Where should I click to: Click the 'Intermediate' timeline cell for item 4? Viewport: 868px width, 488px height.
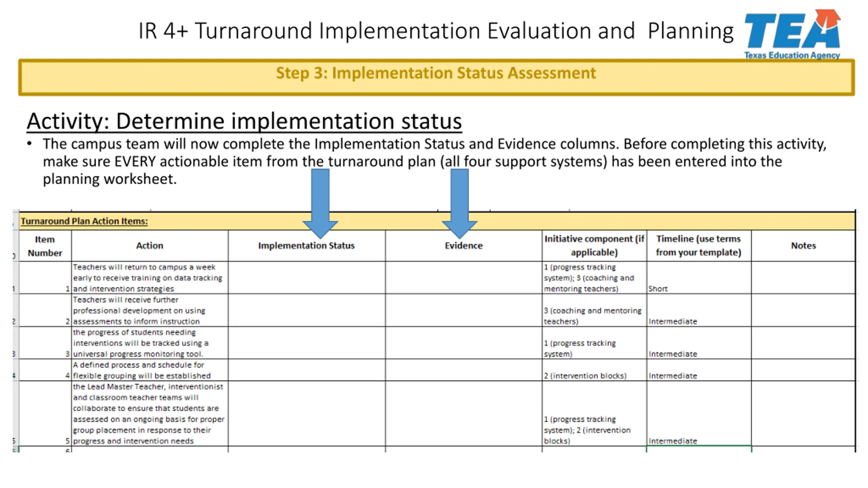tap(699, 370)
